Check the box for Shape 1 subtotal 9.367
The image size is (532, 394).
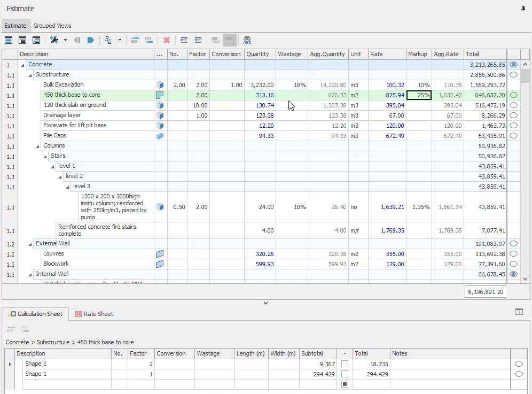click(x=345, y=364)
